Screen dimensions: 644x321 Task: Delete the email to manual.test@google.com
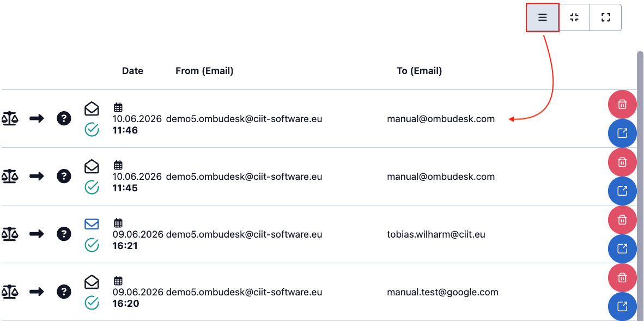[622, 278]
